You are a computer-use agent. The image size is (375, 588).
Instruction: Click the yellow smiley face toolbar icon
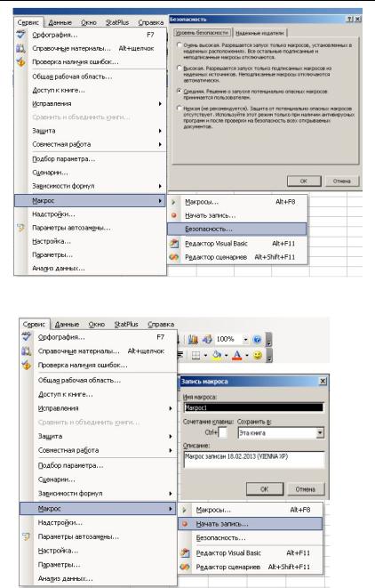258,355
